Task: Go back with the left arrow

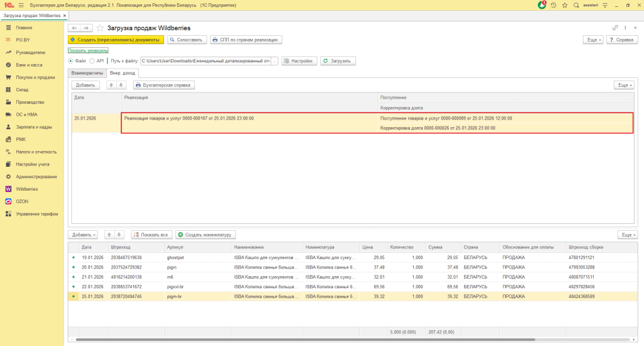Action: pos(74,28)
